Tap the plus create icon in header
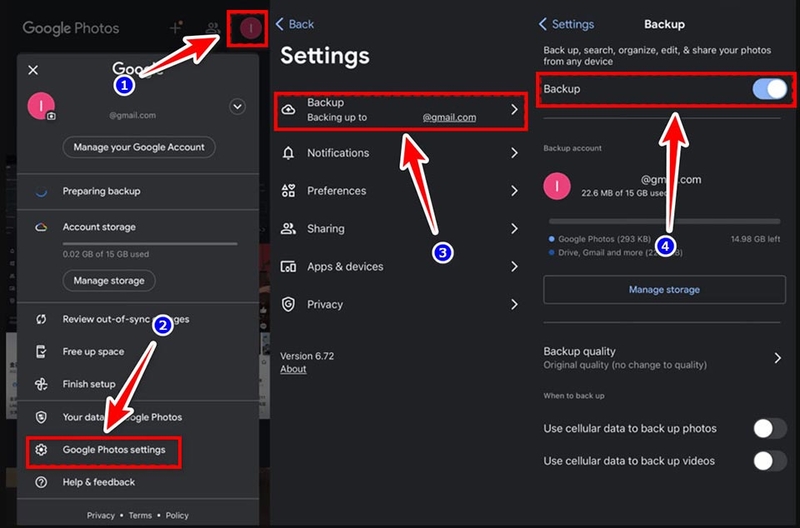800x528 pixels. [x=176, y=28]
